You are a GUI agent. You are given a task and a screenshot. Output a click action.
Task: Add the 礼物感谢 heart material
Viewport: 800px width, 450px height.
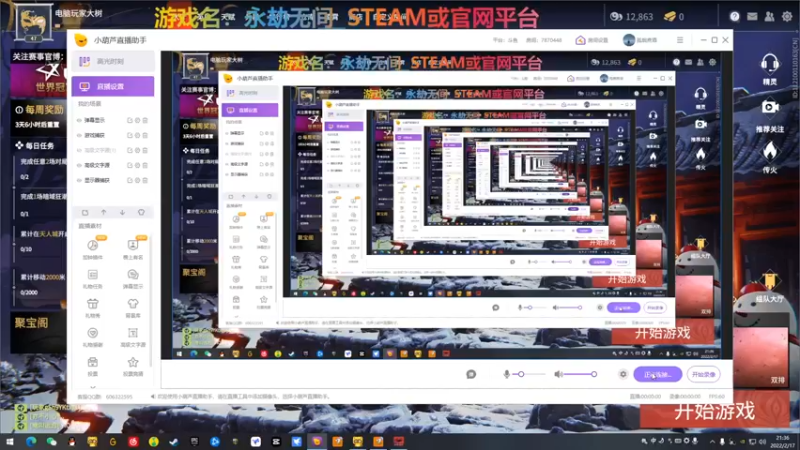point(92,337)
